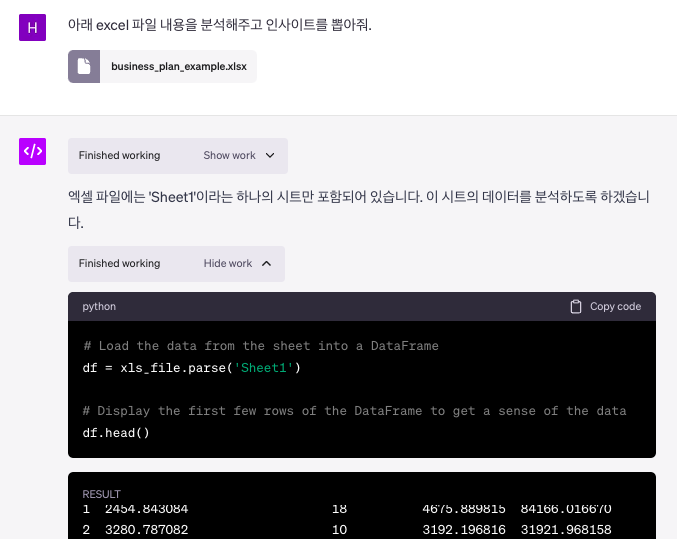677x539 pixels.
Task: Click the chevron-down arrow next to Show work
Action: click(270, 155)
